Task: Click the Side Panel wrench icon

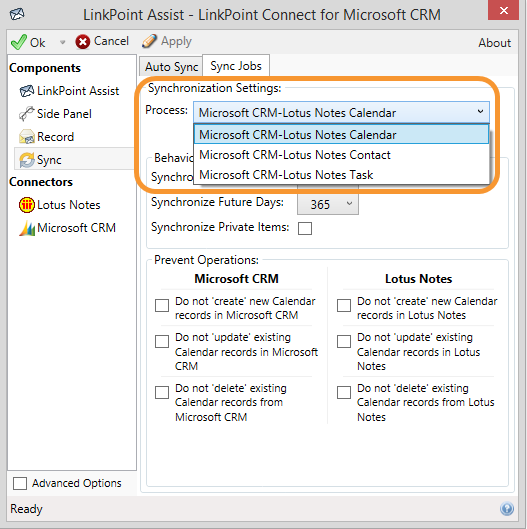Action: (27, 114)
